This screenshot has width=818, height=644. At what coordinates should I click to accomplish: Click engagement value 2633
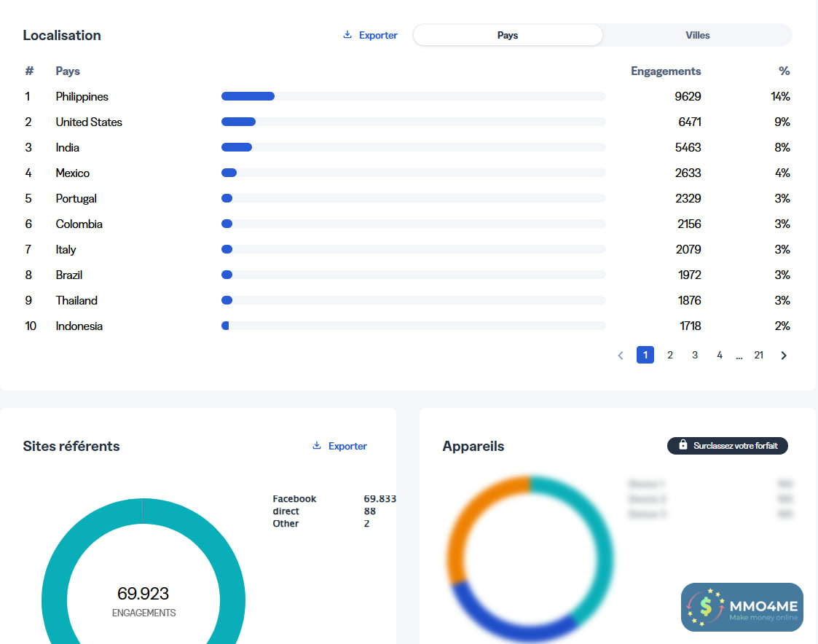tap(688, 173)
